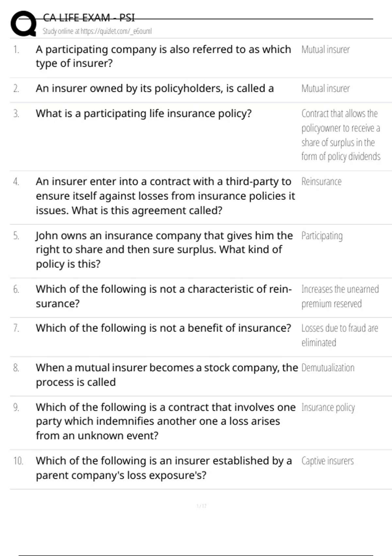Viewport: 392px width, 556px height.
Task: Click the page number at the bottom
Action: click(201, 506)
